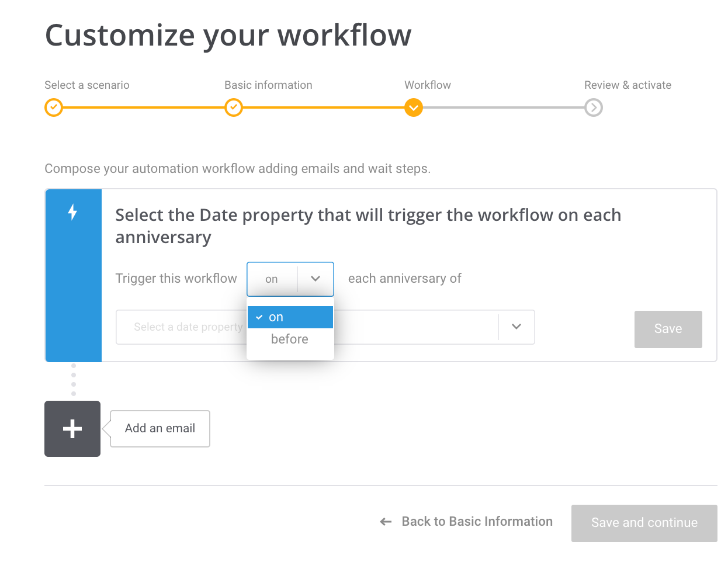
Task: Click the Add an email label
Action: coord(160,429)
